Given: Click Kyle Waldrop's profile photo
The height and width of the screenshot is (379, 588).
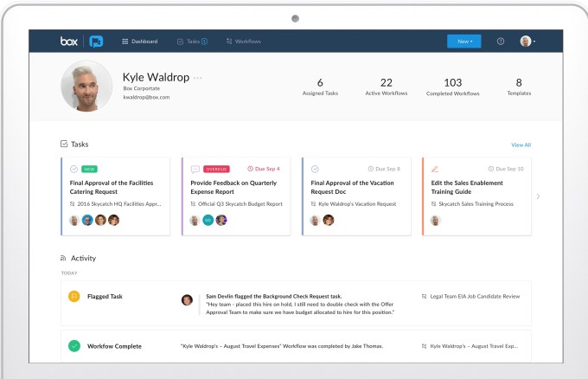Looking at the screenshot, I should coord(86,86).
